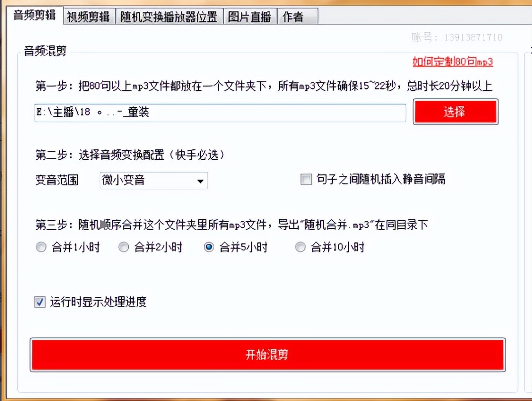Click the red 选择 folder select button
This screenshot has width=532, height=401.
coord(455,112)
